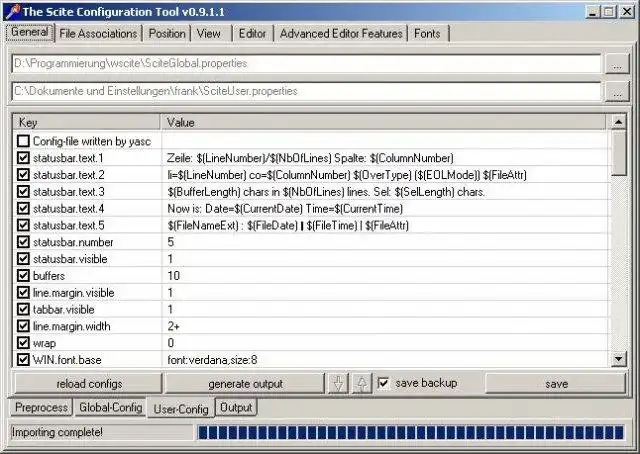Switch to the General tab
This screenshot has height=454, width=640.
30,32
